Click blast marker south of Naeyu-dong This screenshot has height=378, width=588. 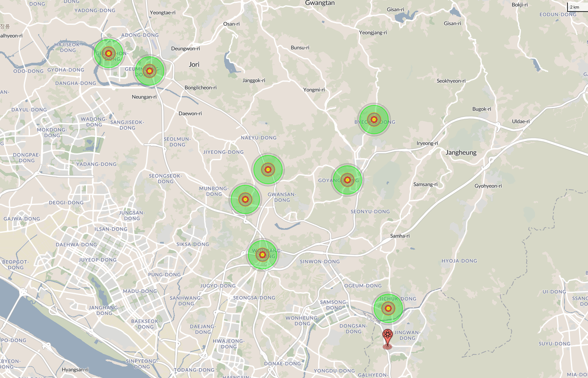[268, 170]
